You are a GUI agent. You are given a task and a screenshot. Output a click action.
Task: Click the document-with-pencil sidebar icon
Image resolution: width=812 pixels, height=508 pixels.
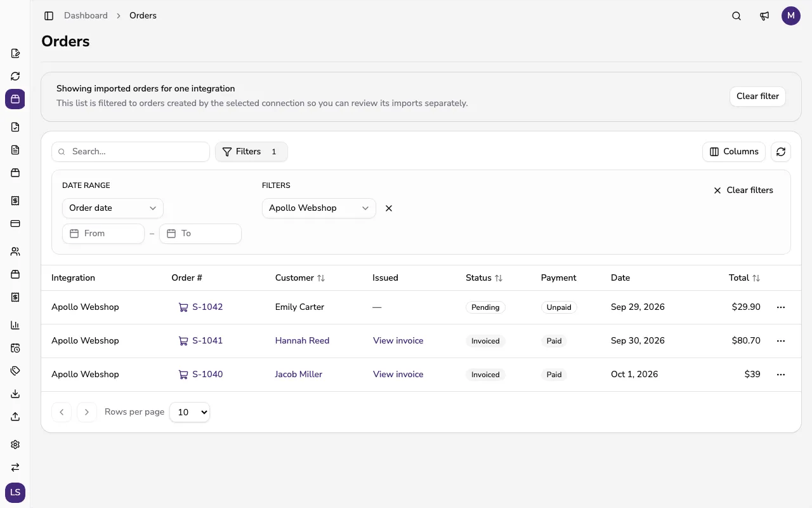[15, 53]
